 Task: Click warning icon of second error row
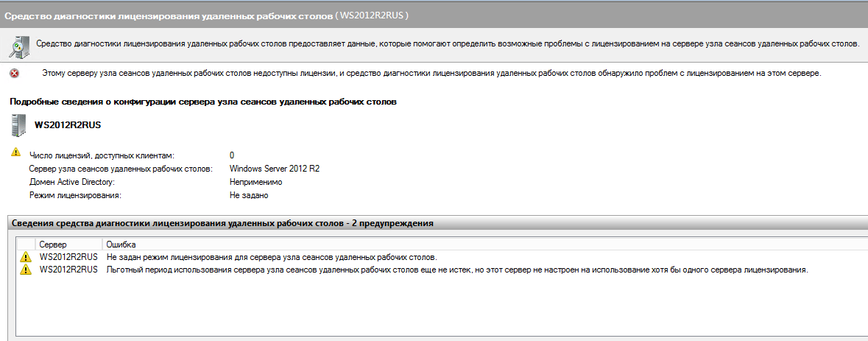[25, 270]
